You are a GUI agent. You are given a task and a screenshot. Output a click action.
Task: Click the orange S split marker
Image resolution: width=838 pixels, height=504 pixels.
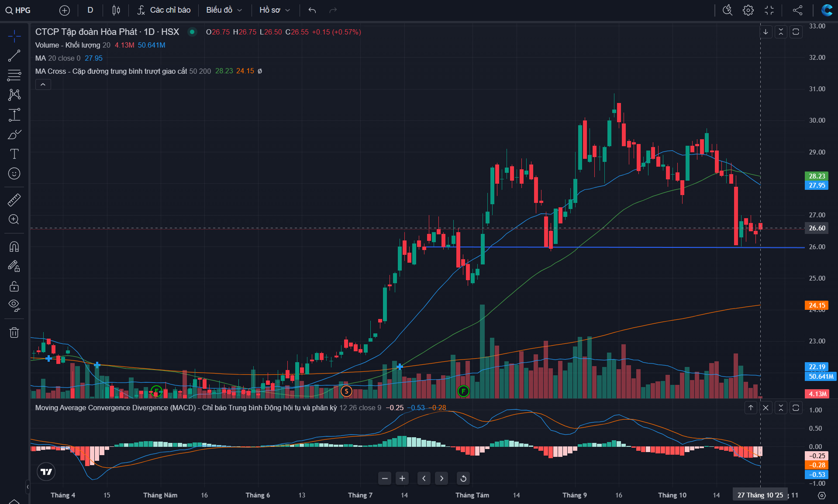346,391
